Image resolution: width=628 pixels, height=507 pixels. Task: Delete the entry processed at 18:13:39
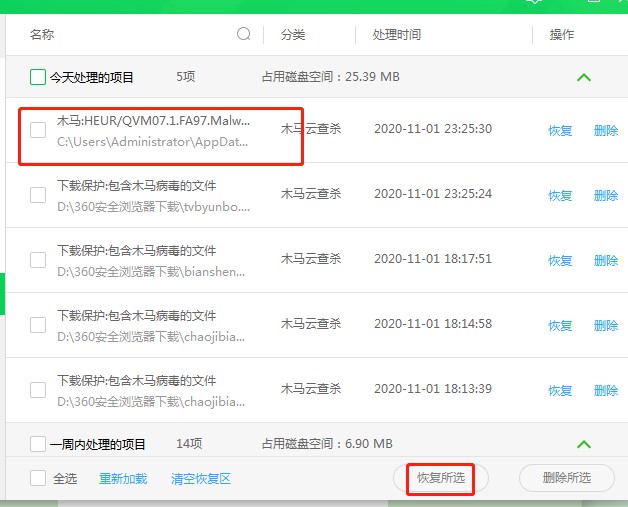[606, 390]
